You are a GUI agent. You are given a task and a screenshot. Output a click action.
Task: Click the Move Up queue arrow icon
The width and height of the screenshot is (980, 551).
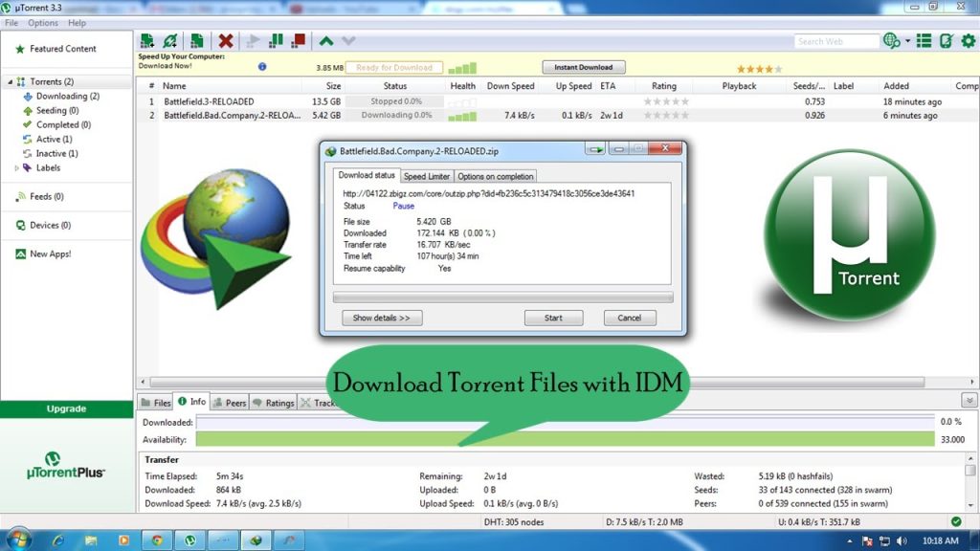325,40
